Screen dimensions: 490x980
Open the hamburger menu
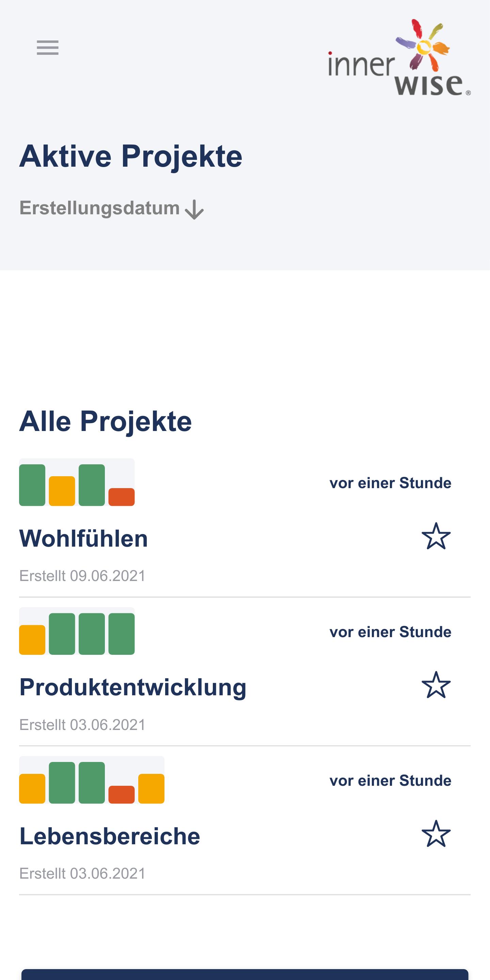[x=48, y=48]
